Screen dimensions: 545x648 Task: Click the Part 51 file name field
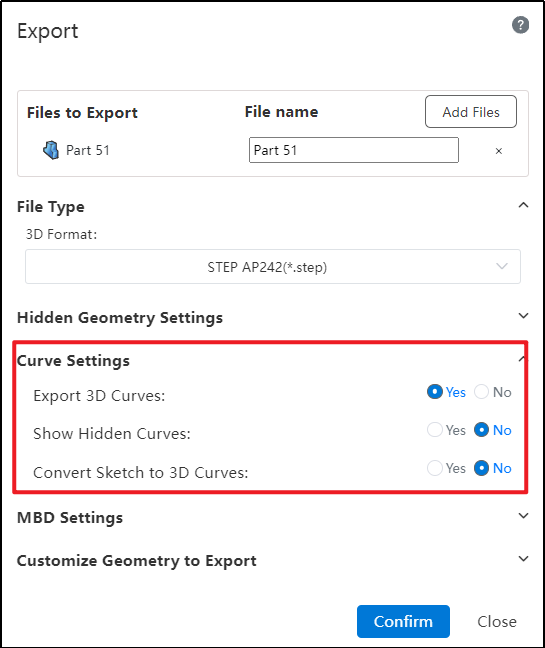(x=354, y=150)
